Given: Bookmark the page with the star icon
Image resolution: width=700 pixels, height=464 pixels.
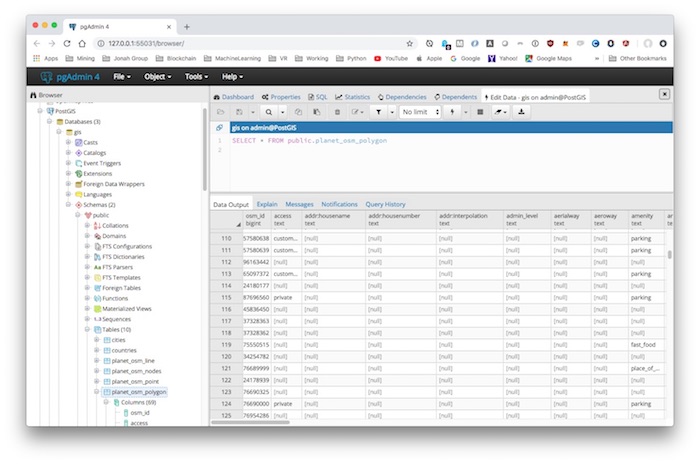Looking at the screenshot, I should [409, 43].
